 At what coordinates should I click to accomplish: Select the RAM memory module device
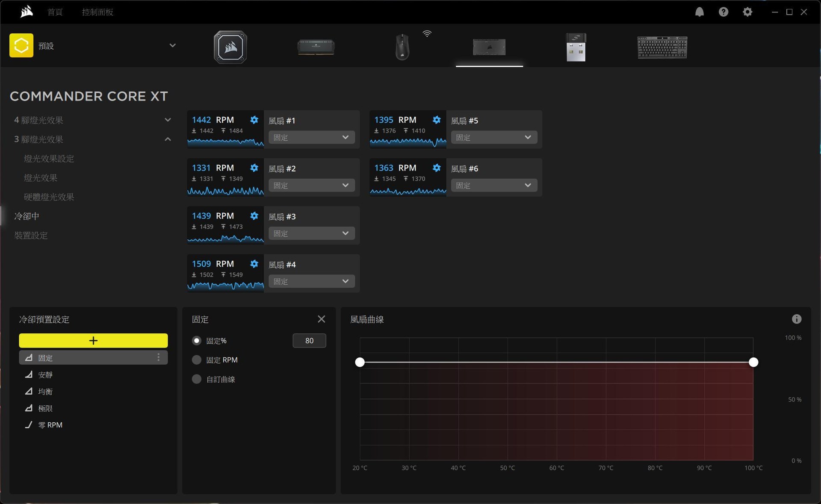(316, 47)
